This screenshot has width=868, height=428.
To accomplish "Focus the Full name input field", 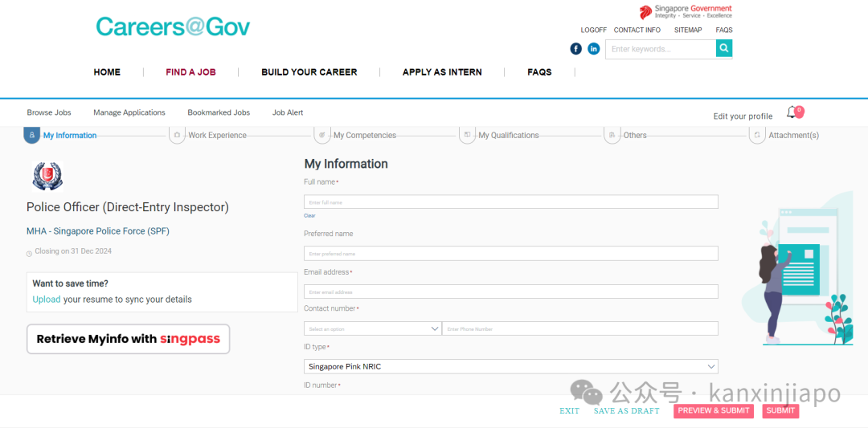I will [x=511, y=202].
